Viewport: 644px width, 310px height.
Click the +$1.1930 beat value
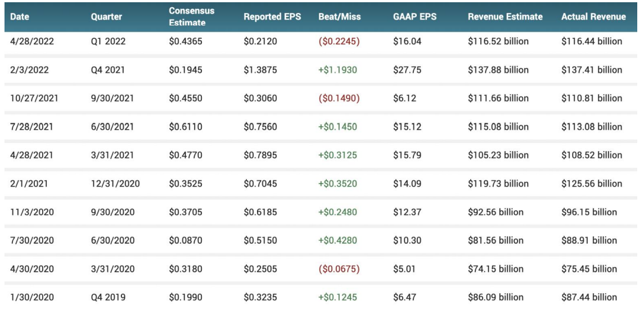tap(337, 70)
